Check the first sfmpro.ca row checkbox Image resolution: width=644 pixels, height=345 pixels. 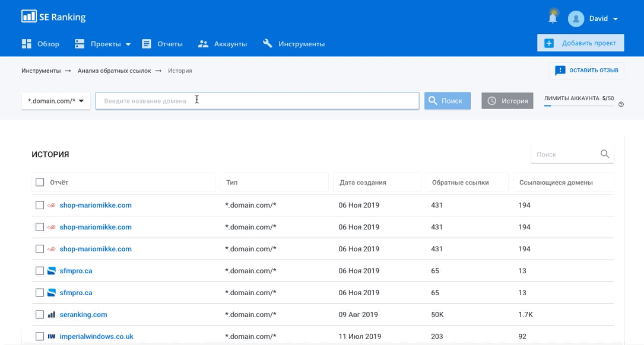40,271
